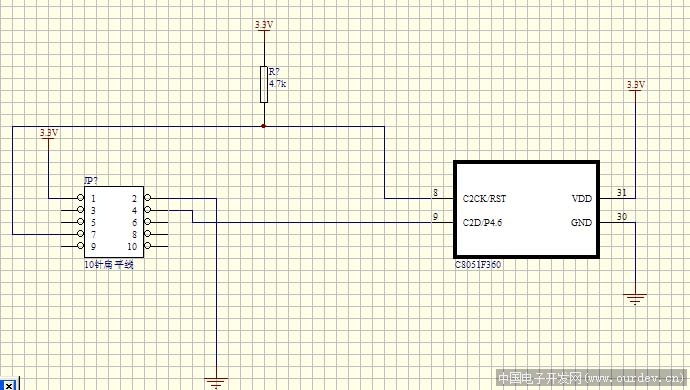Image resolution: width=690 pixels, height=390 pixels.
Task: Click pin number 31 next to VDD
Action: tap(621, 192)
